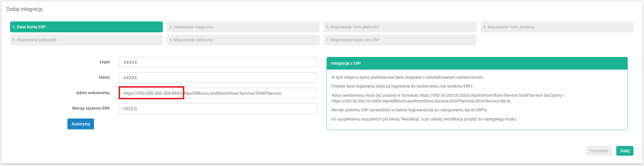
Task: Click the 'Adres webserwisu' label
Action: click(93, 93)
